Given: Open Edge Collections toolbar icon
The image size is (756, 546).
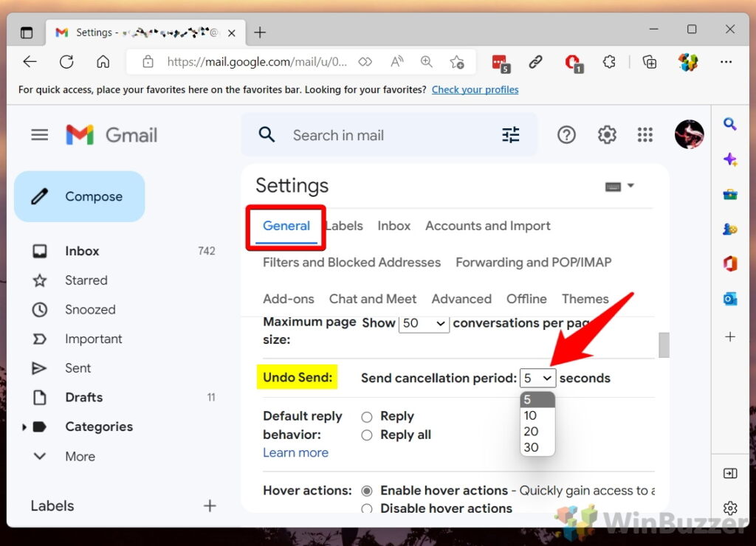Looking at the screenshot, I should [649, 62].
